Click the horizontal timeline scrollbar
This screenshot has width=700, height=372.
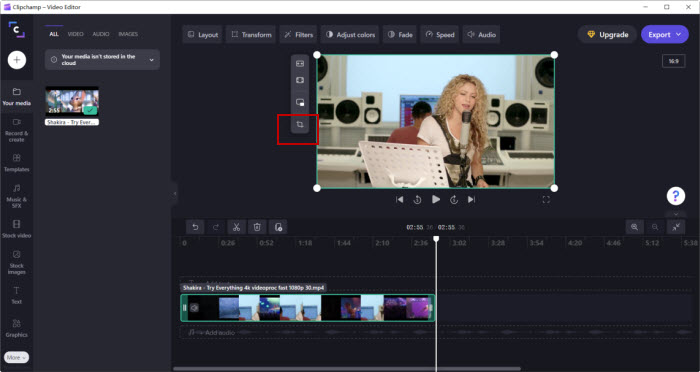point(347,369)
